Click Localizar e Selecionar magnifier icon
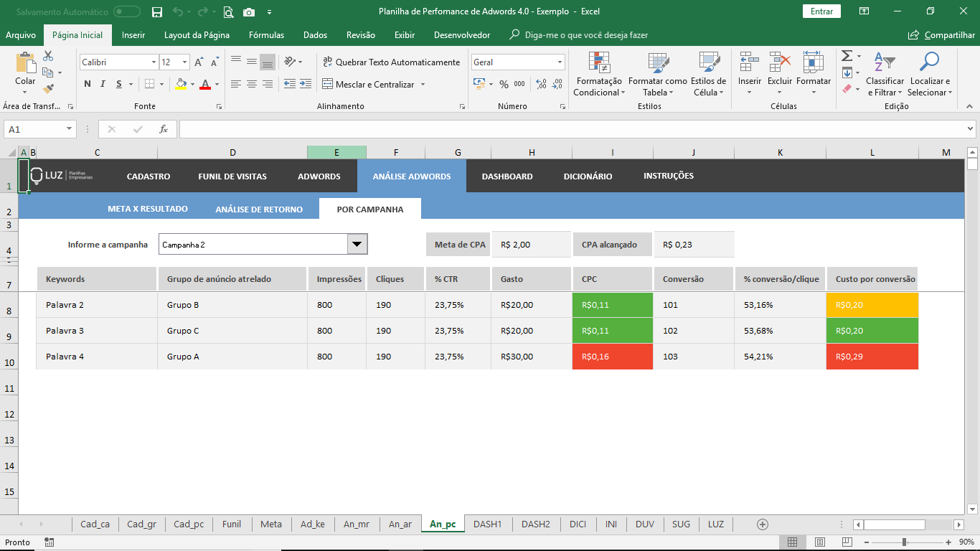 929,63
